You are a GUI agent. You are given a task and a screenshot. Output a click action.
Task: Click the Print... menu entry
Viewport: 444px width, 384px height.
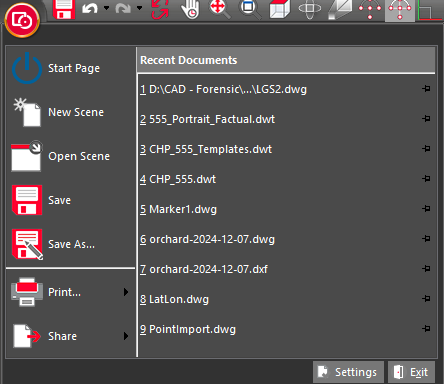[71, 292]
